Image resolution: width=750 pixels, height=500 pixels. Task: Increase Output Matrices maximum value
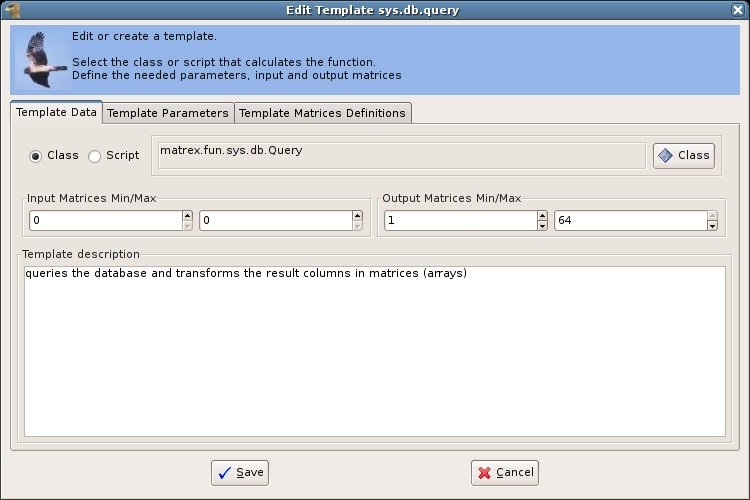[712, 215]
